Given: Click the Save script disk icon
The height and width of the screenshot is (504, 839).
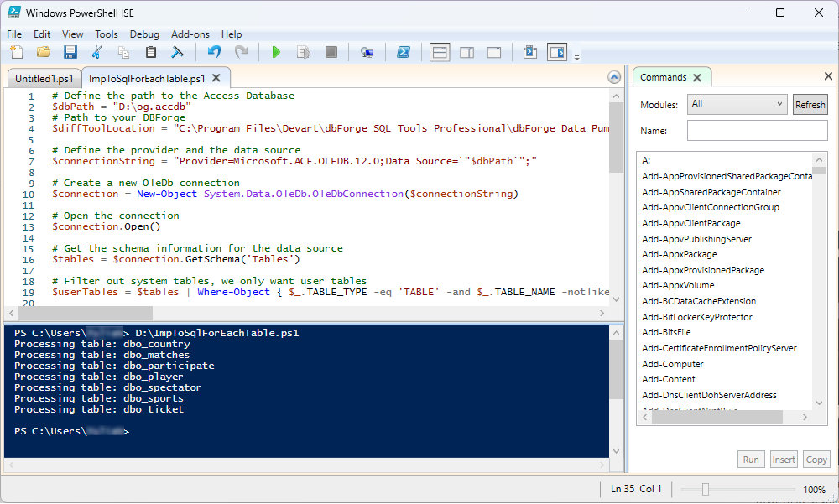Looking at the screenshot, I should 70,52.
